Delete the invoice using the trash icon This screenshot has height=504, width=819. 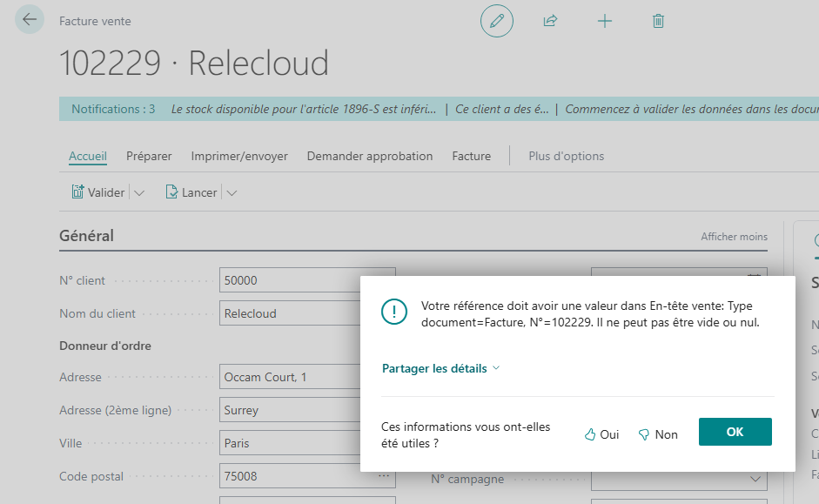(x=658, y=21)
